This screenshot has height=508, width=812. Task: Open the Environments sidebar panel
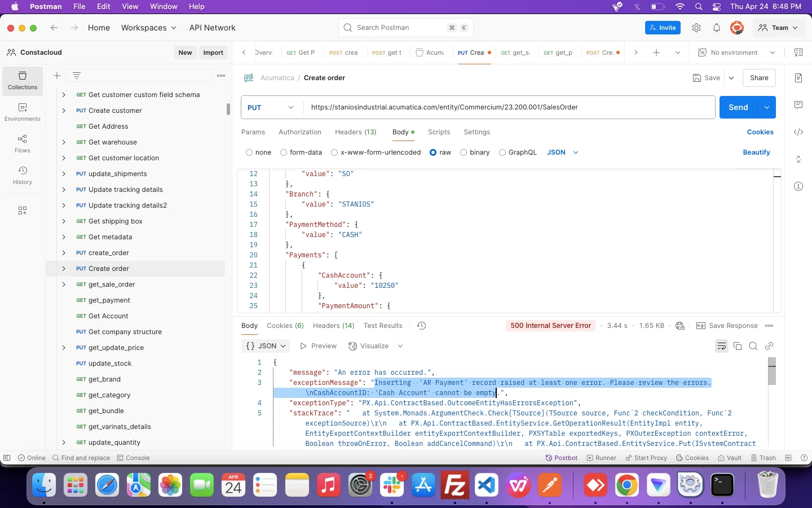click(23, 112)
